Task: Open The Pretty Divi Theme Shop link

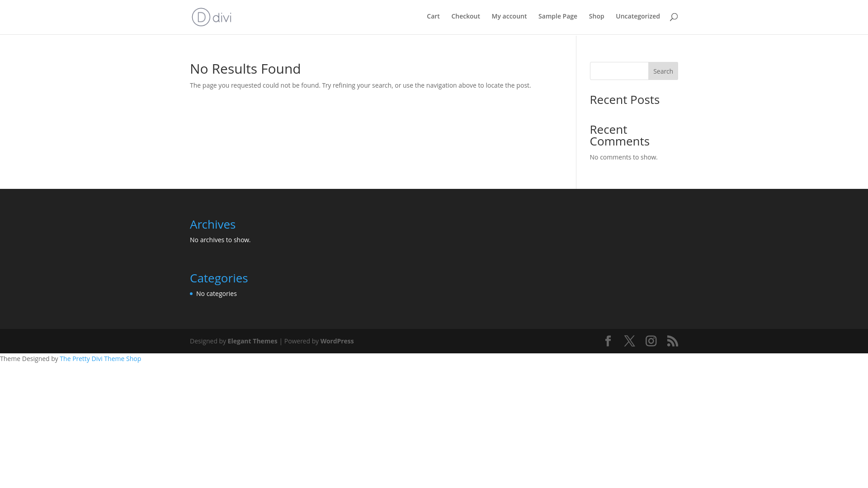Action: point(100,359)
